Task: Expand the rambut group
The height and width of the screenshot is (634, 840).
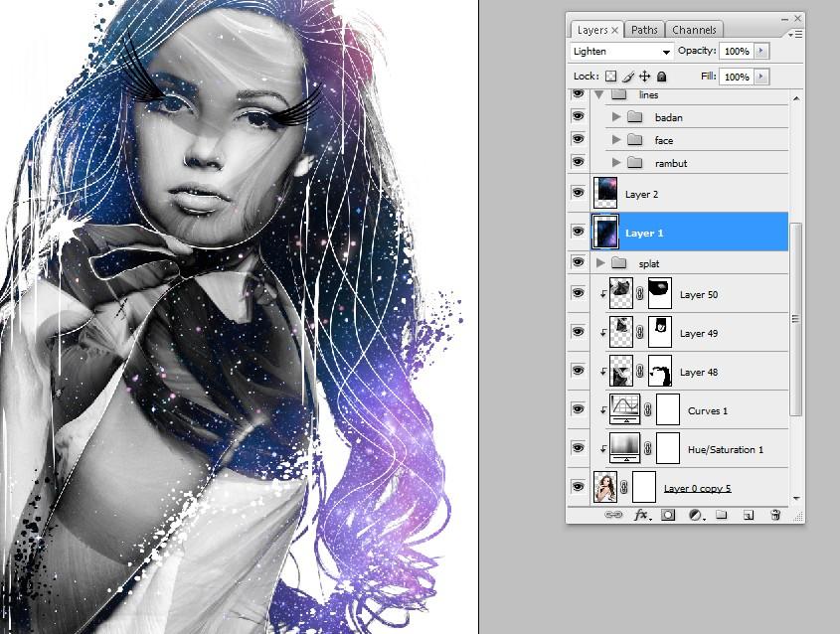Action: (x=616, y=162)
